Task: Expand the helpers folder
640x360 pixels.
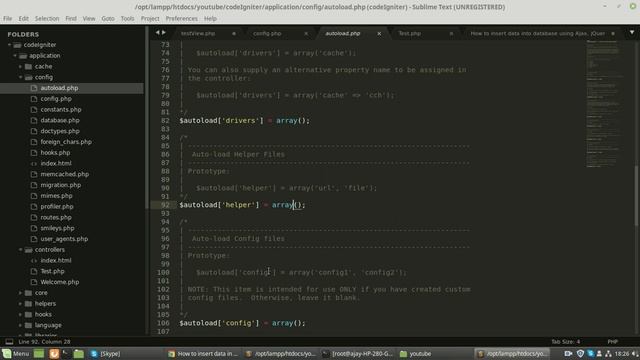Action: point(20,304)
